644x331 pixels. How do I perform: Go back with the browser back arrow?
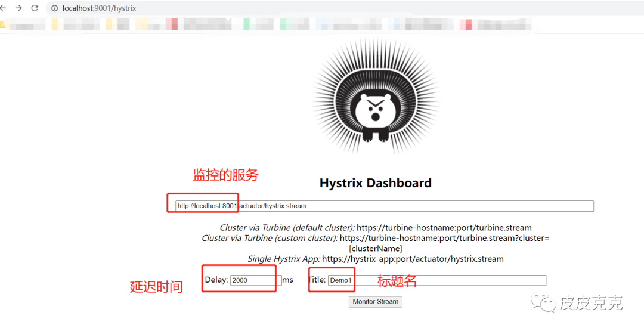click(2, 8)
